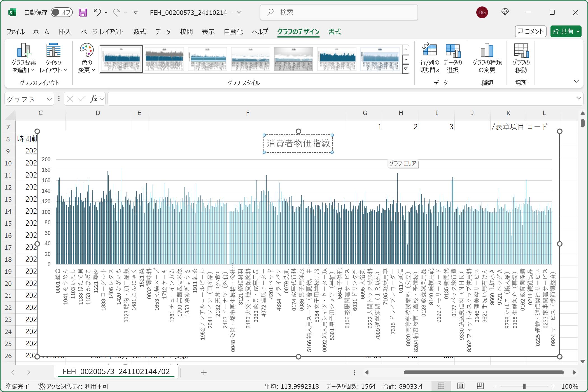Click zoom in plus button
588x392 pixels.
tap(553, 386)
